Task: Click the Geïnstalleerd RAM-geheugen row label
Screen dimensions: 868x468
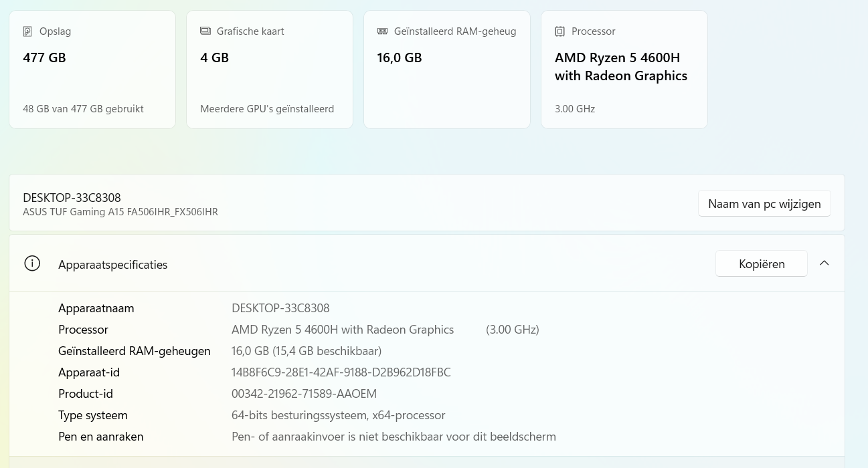Action: coord(135,351)
